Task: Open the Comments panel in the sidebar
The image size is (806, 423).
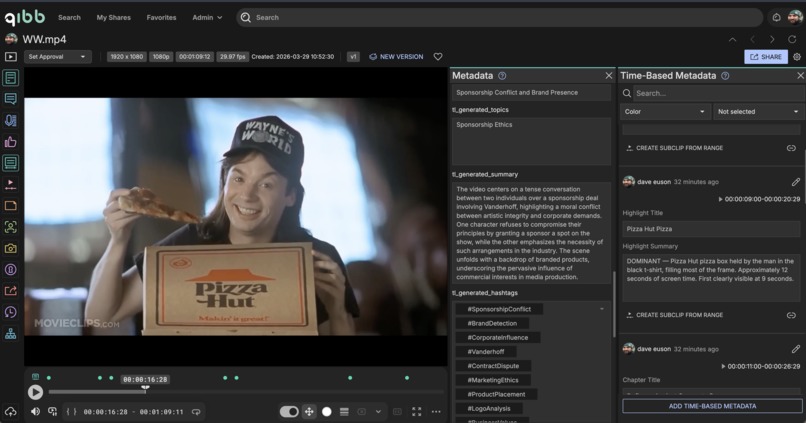Action: (x=10, y=99)
